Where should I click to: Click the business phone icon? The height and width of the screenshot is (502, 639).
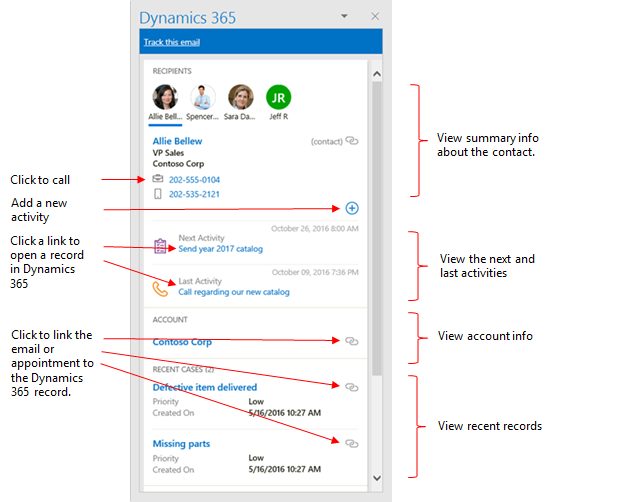pyautogui.click(x=158, y=179)
